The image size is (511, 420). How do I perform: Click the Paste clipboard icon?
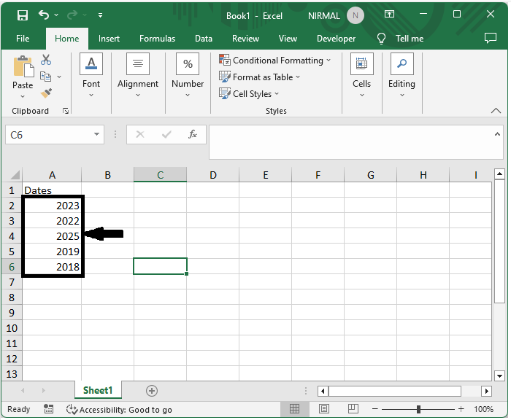[23, 68]
